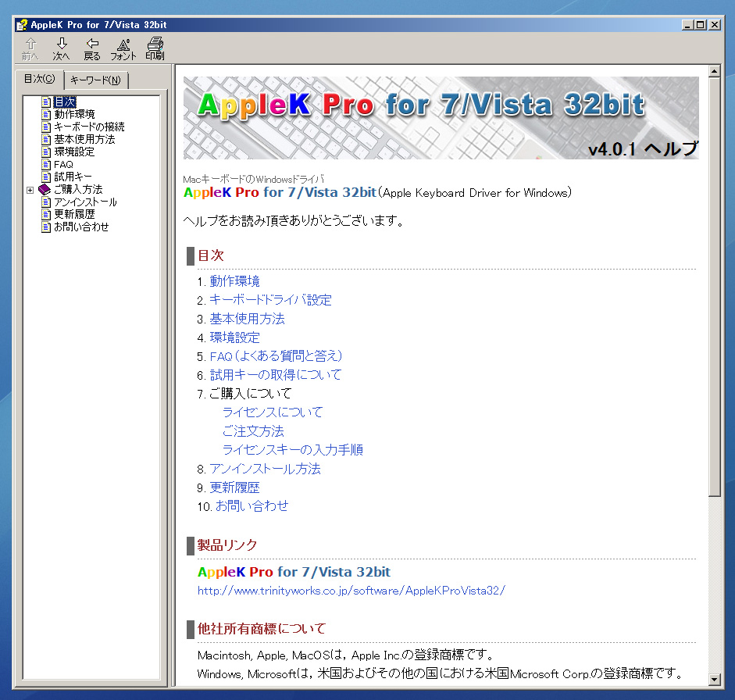Open the ご注文方法 link
The height and width of the screenshot is (700, 735).
pos(253,431)
